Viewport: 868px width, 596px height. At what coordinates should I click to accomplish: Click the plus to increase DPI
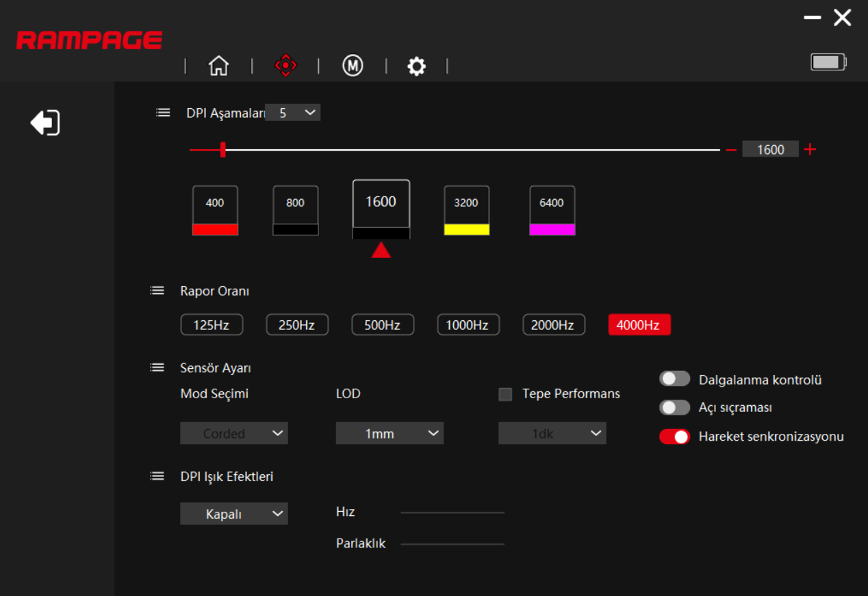pos(810,149)
